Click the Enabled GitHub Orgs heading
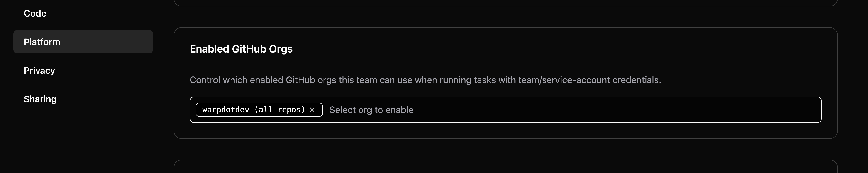 point(241,49)
